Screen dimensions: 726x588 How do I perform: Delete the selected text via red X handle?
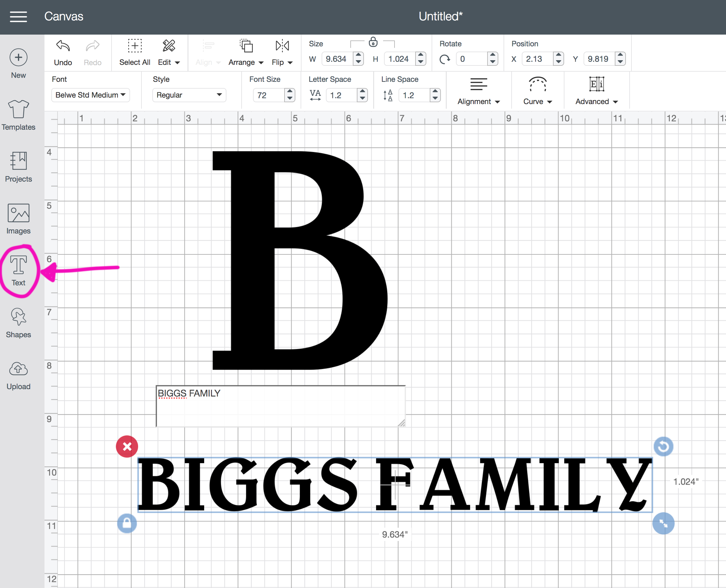click(127, 447)
